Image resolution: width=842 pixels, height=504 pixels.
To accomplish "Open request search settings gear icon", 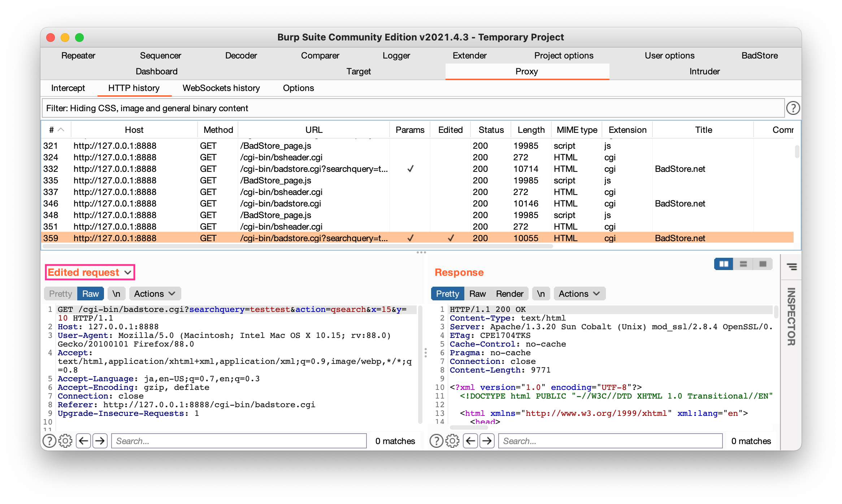I will pos(65,441).
